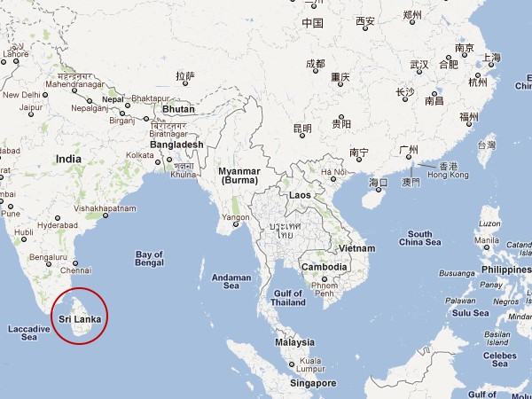The width and height of the screenshot is (532, 399).
Task: Click the Yangon city marker
Action: [x=236, y=224]
